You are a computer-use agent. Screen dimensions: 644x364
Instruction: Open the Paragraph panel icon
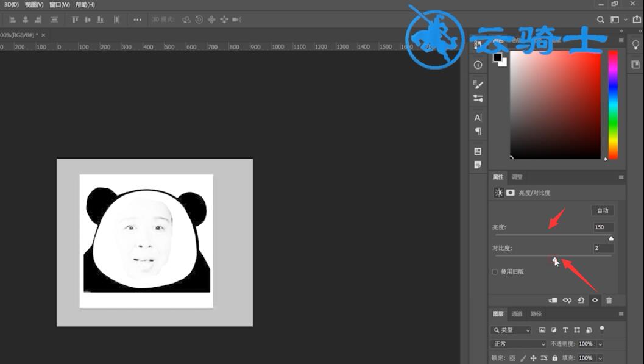pos(478,132)
